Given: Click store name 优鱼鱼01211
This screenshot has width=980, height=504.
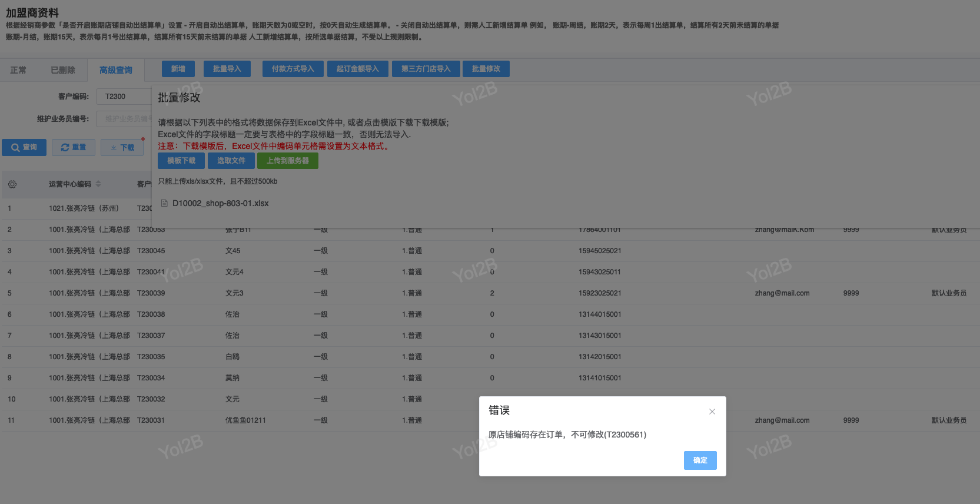Looking at the screenshot, I should pos(245,420).
